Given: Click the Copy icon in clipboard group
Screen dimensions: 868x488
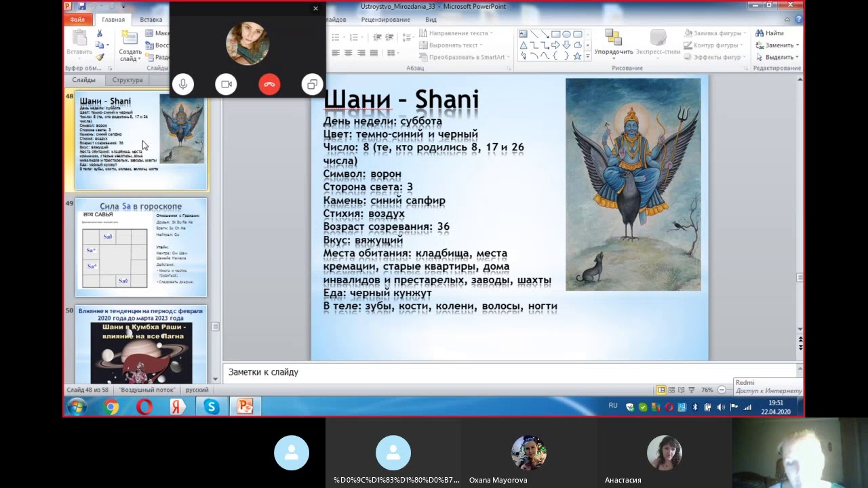Looking at the screenshot, I should [x=100, y=45].
